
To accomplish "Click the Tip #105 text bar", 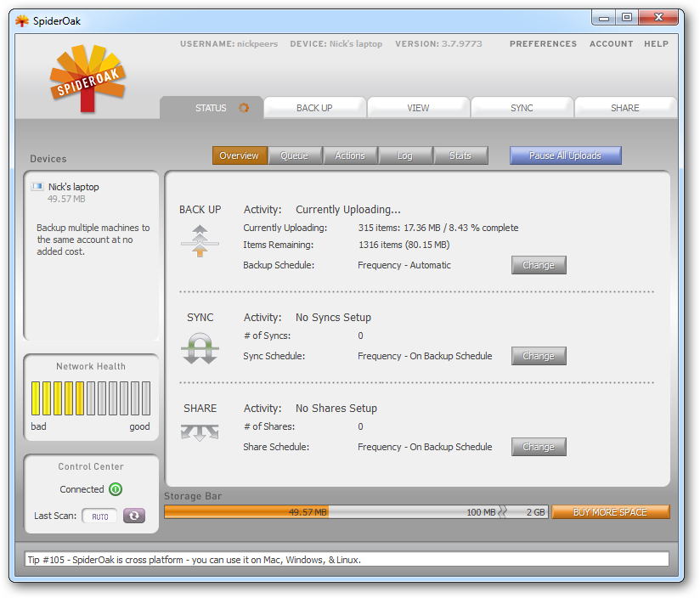I will point(346,560).
